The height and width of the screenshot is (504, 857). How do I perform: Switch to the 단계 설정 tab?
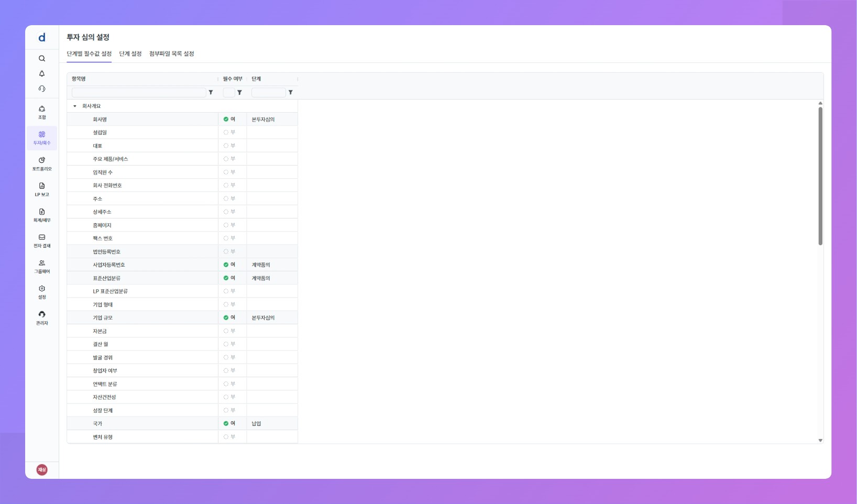(130, 54)
